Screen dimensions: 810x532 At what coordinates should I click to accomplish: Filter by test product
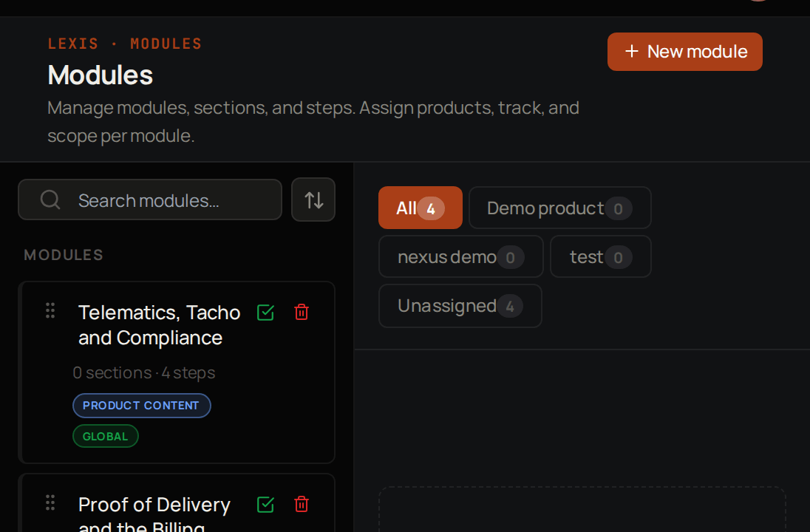pos(600,256)
